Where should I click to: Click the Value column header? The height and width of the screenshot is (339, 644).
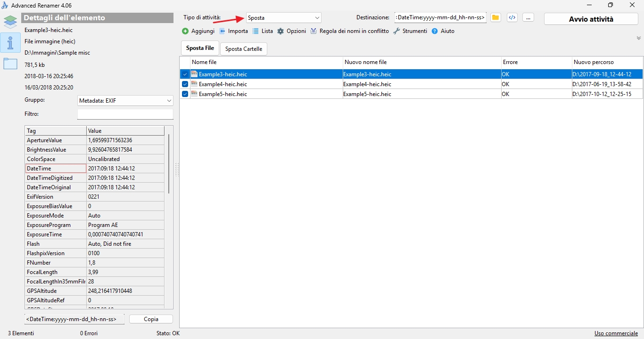[125, 131]
